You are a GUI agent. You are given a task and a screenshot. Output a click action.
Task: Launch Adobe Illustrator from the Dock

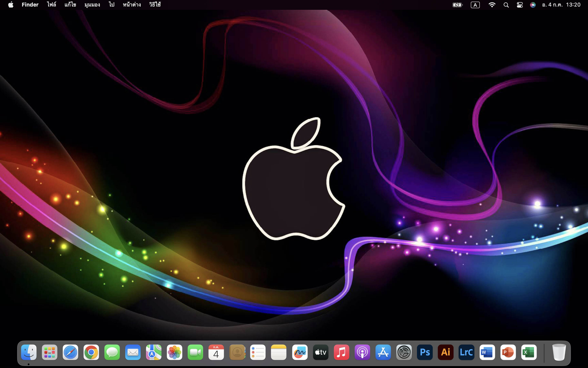(446, 352)
